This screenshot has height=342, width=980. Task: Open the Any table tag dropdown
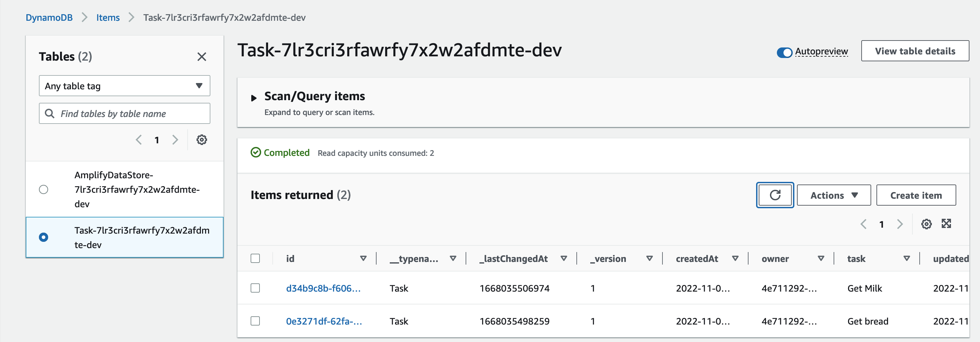click(x=124, y=86)
